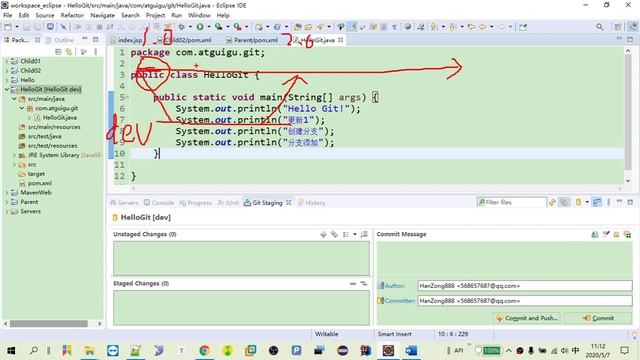Open the Outline view tab

click(x=60, y=40)
